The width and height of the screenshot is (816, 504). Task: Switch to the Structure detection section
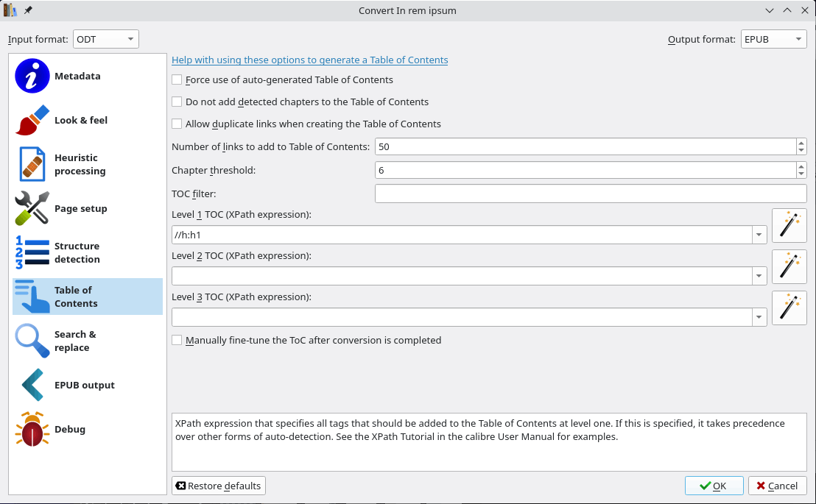[x=77, y=253]
